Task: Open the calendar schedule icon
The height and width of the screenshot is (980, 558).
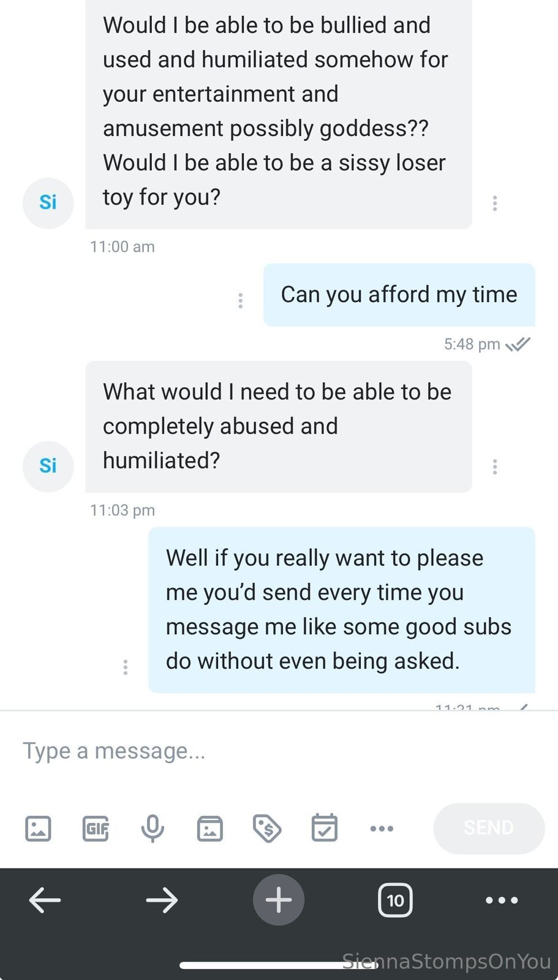Action: coord(324,829)
